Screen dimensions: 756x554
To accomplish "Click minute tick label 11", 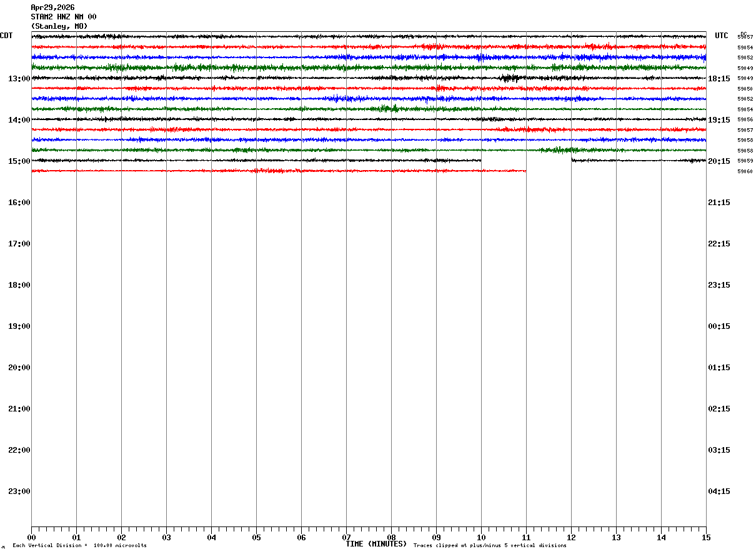I will point(526,538).
